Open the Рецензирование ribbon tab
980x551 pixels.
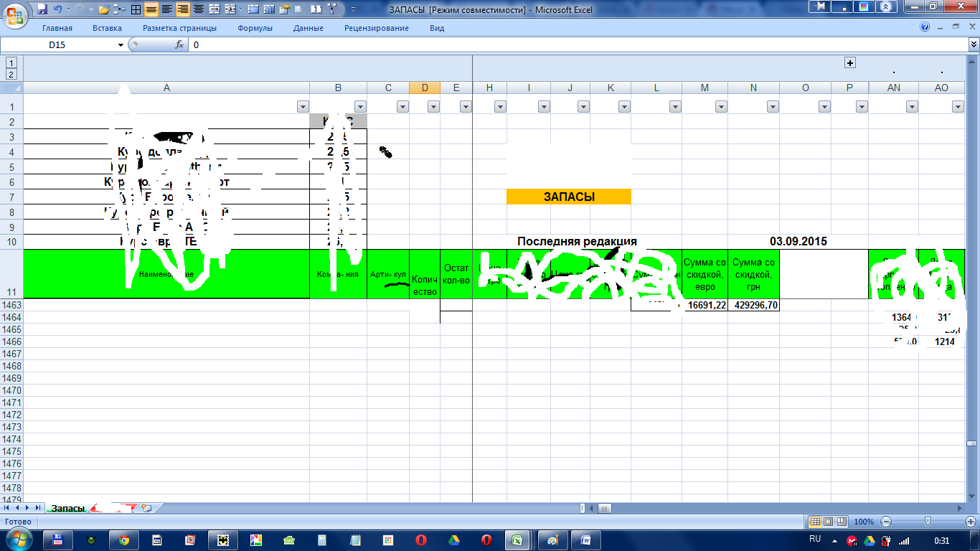click(377, 28)
